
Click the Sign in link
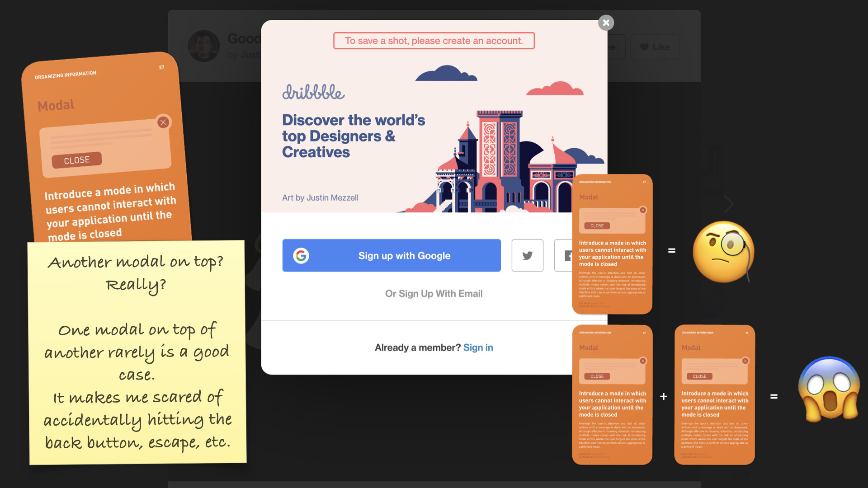[478, 347]
